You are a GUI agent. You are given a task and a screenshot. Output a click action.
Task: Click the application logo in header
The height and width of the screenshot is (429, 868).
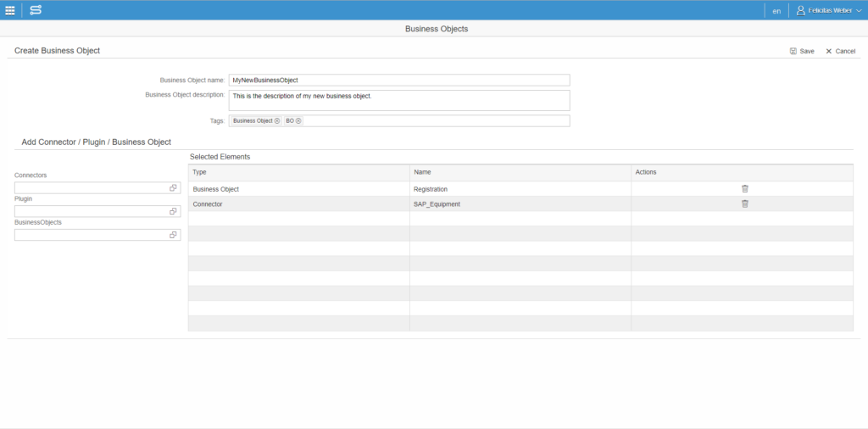[x=36, y=10]
